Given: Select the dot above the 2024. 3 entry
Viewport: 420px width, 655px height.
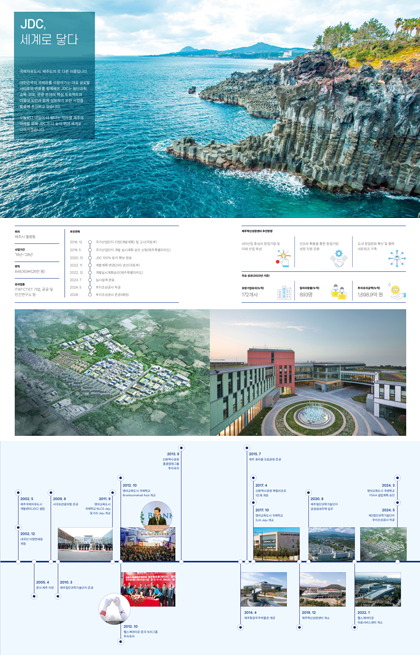Looking at the screenshot, I should (397, 477).
